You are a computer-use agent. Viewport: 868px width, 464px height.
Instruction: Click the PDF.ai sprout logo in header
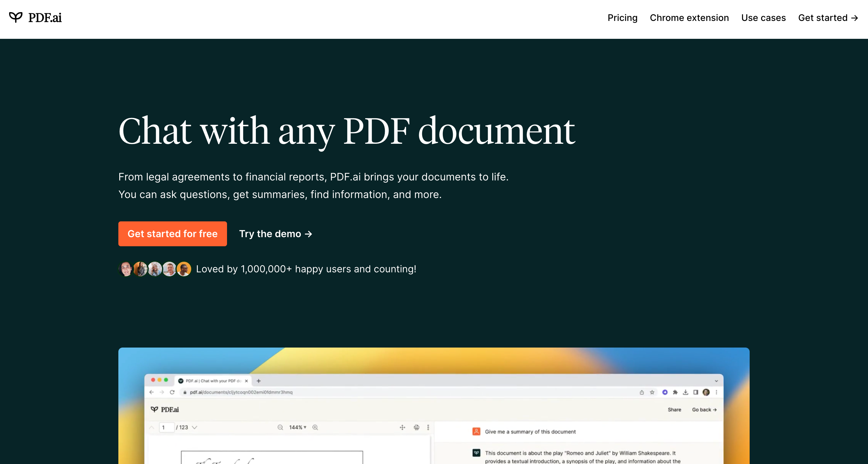point(15,18)
